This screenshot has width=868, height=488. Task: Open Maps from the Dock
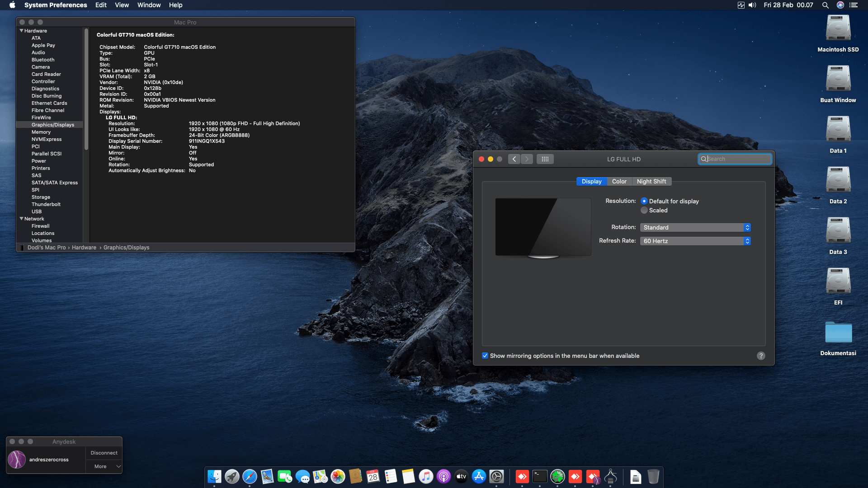320,476
